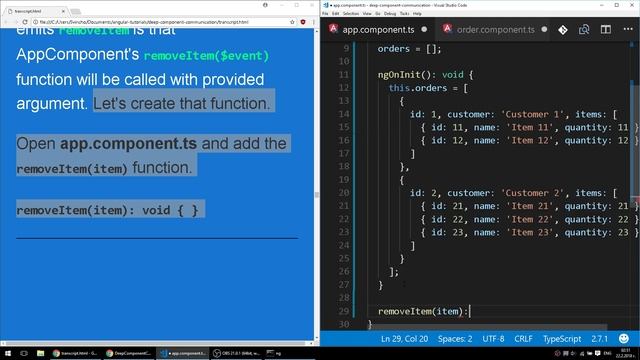Switch to the order.component.ts tab

pyautogui.click(x=496, y=29)
